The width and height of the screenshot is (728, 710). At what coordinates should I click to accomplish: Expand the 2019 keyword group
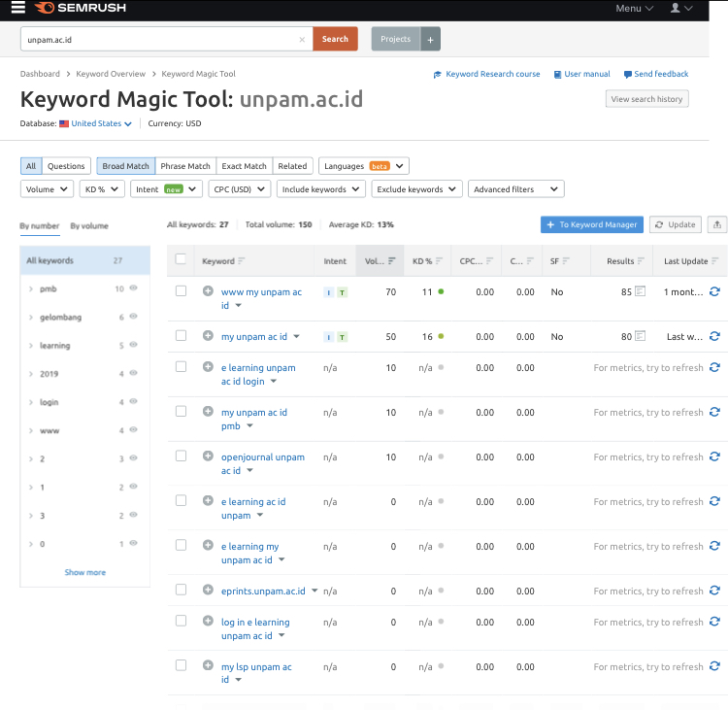click(x=31, y=374)
